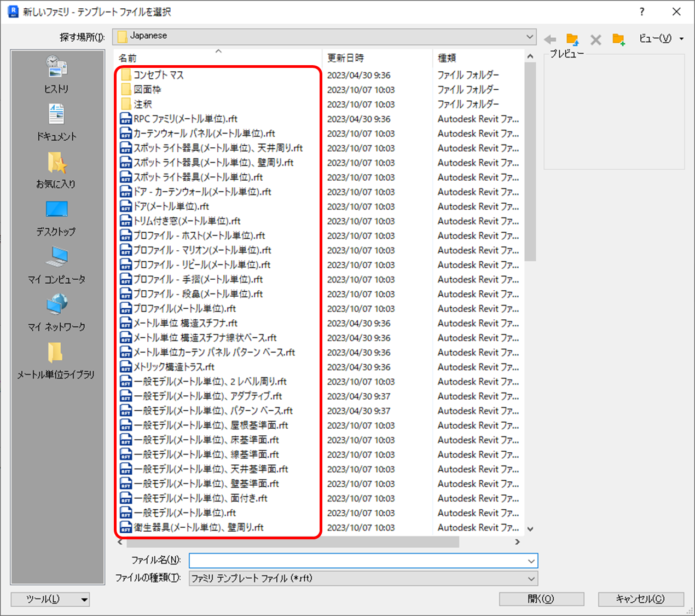Select 一般モデル(メートル単位)、線基準面.rft
The height and width of the screenshot is (616, 695).
[200, 454]
